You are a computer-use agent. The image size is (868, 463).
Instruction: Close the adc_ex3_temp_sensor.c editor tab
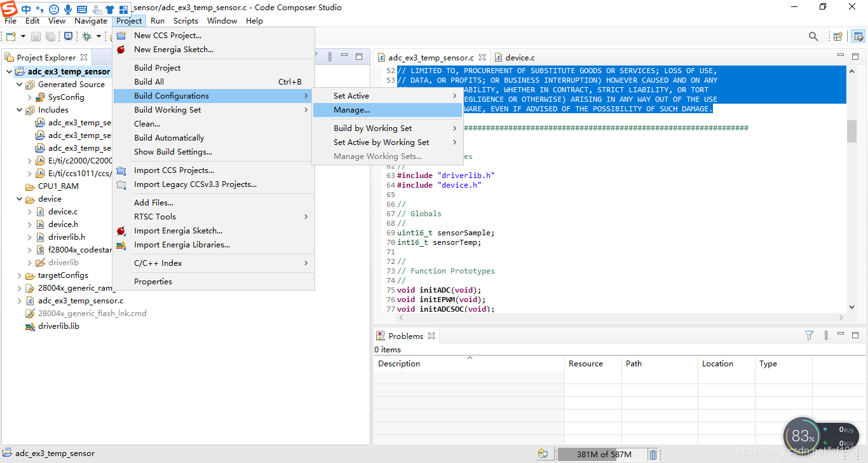(x=482, y=57)
